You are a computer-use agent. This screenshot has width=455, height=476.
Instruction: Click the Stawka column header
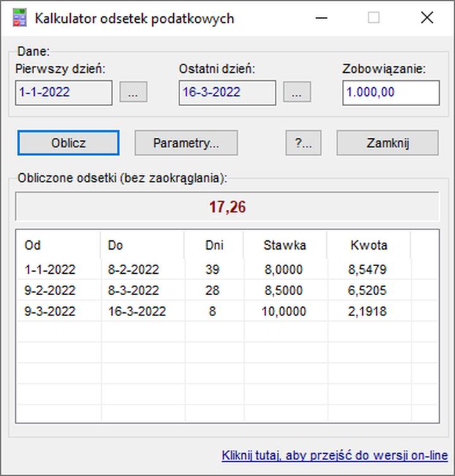[x=284, y=245]
